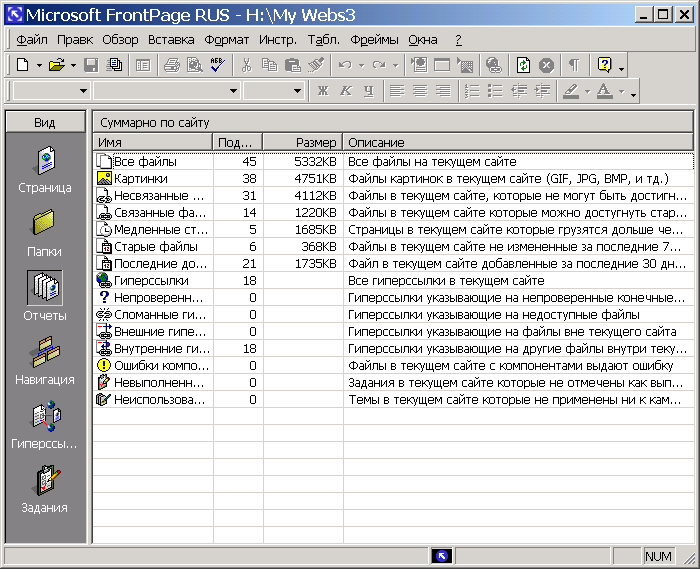
Task: Click the Save diskette icon
Action: (x=91, y=65)
